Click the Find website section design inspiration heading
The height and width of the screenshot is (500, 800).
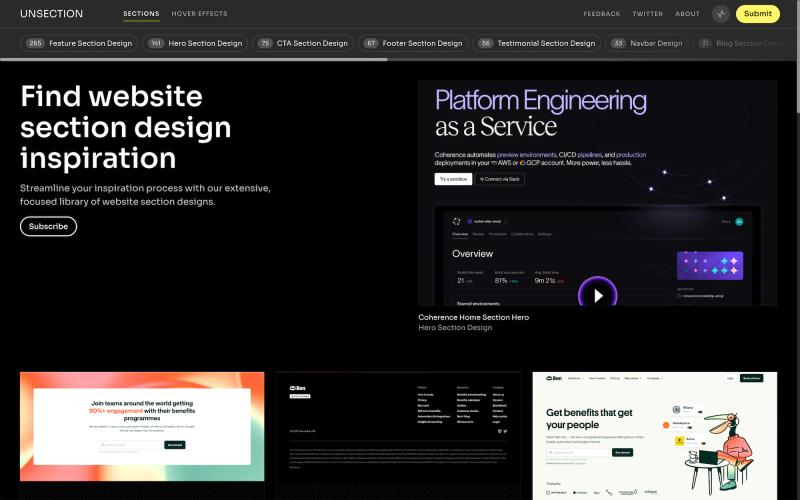coord(126,127)
